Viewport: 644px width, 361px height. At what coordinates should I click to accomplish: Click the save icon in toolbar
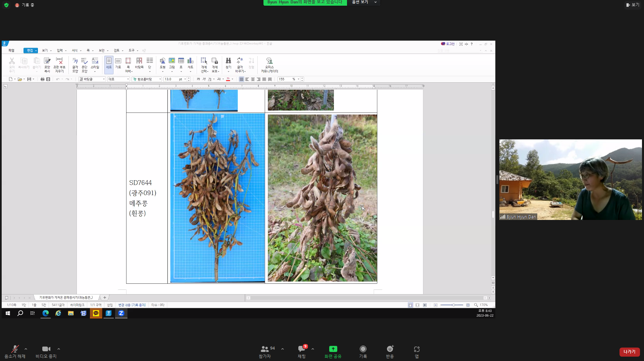(x=29, y=79)
